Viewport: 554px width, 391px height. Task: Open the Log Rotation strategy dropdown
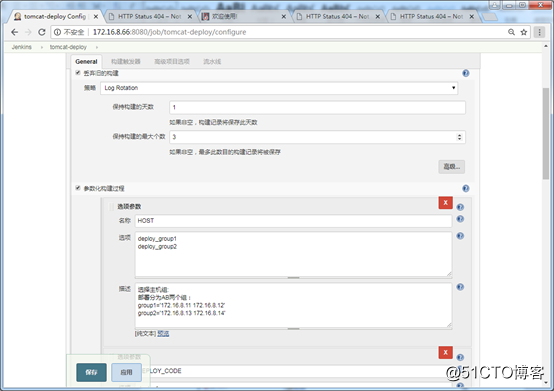pos(279,88)
